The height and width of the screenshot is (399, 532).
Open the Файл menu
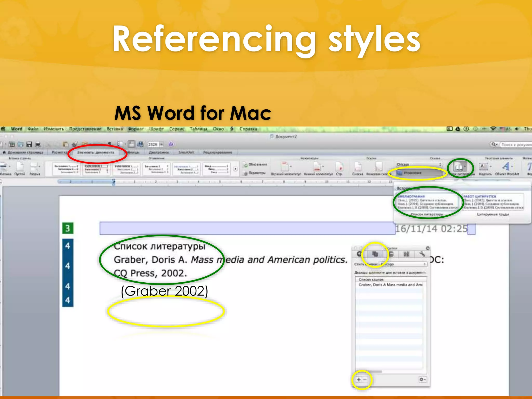pos(33,129)
